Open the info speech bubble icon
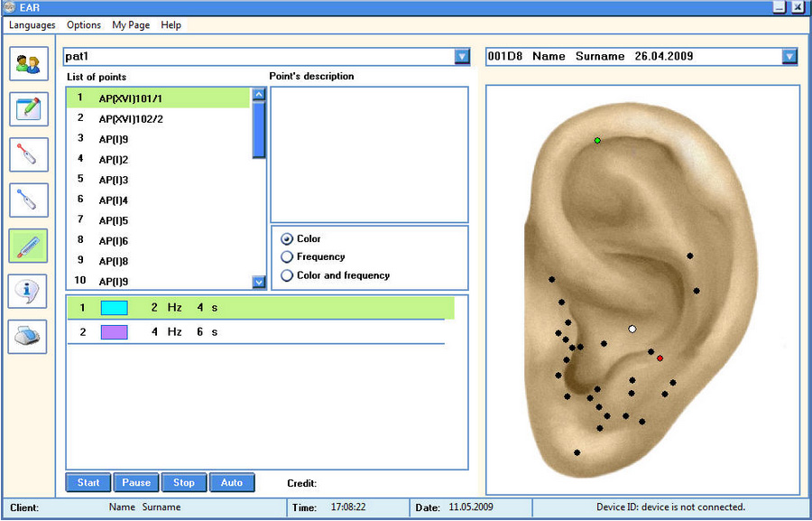The image size is (812, 521). coord(28,291)
